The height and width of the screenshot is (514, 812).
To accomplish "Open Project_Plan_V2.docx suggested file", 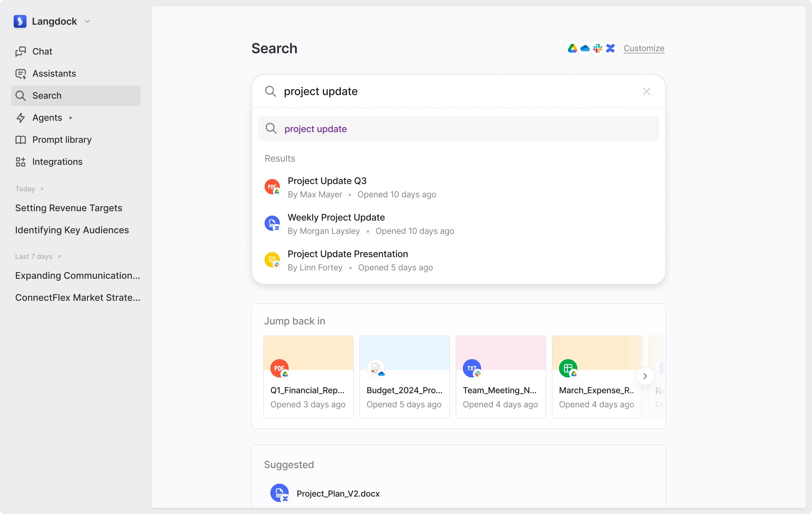I will pyautogui.click(x=338, y=493).
